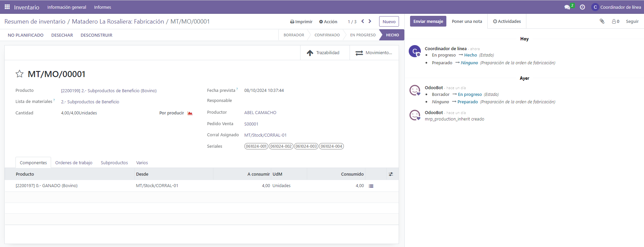Open the Acción gear dropdown
The width and height of the screenshot is (644, 247).
tap(328, 22)
